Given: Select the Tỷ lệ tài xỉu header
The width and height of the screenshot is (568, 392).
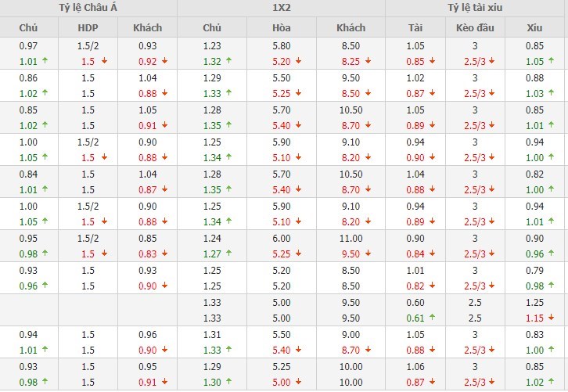Looking at the screenshot, I should pos(476,8).
